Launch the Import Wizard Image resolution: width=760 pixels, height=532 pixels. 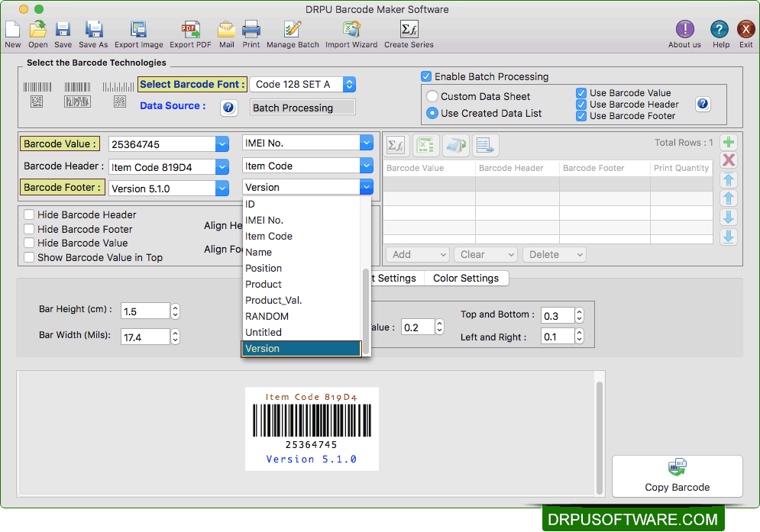pos(351,30)
